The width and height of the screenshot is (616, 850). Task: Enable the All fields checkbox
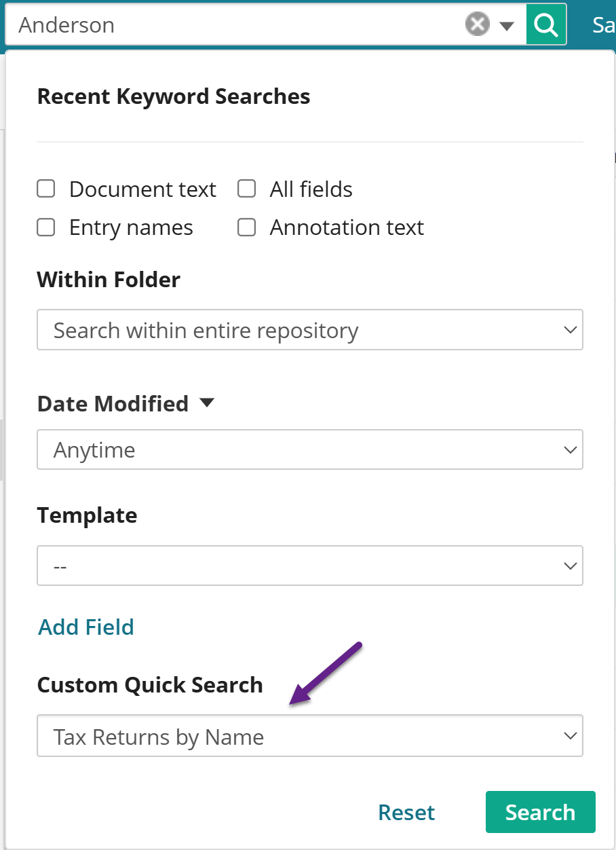pyautogui.click(x=246, y=189)
